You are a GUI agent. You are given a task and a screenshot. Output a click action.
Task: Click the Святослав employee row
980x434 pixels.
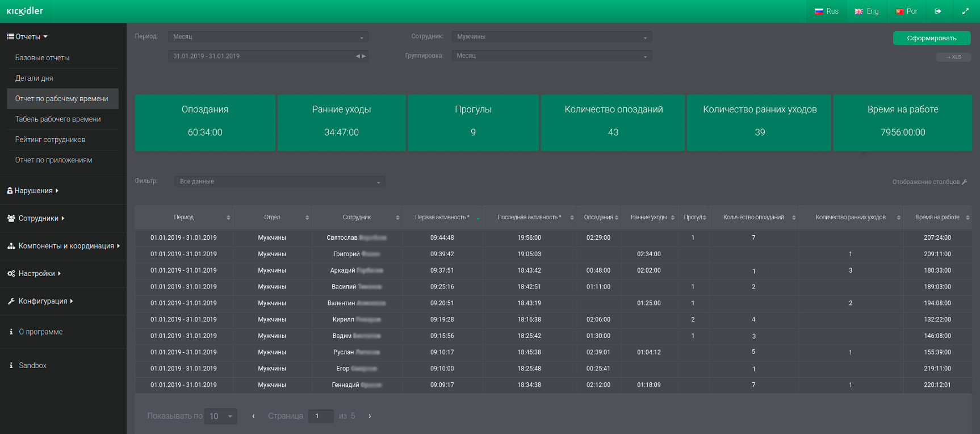(553, 238)
